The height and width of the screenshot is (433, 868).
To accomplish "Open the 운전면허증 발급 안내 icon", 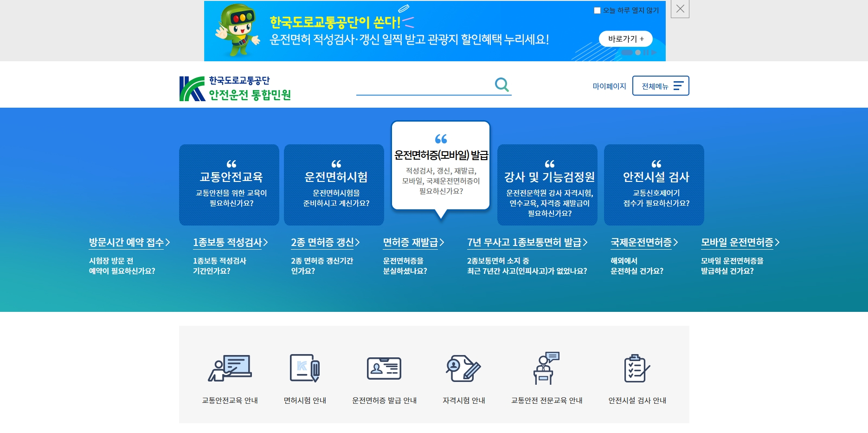I will tap(384, 368).
